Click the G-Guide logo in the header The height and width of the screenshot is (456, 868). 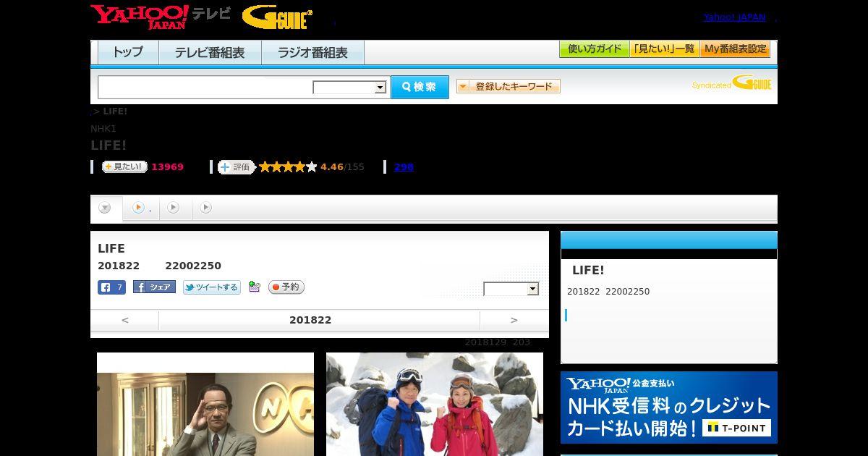(277, 17)
